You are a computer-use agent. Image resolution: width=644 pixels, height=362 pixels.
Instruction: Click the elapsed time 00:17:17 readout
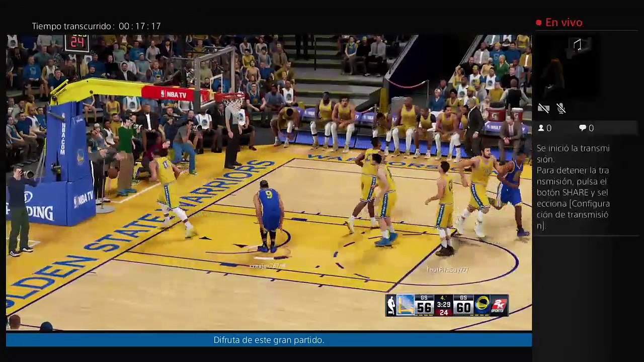[140, 26]
